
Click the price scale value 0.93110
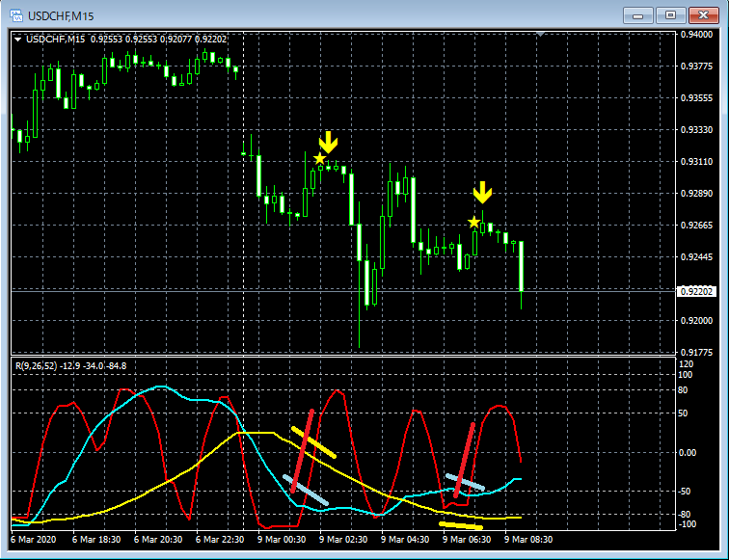[x=696, y=162]
